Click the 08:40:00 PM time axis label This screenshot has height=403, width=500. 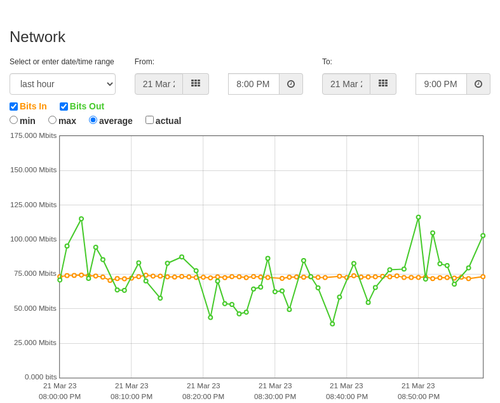[347, 397]
